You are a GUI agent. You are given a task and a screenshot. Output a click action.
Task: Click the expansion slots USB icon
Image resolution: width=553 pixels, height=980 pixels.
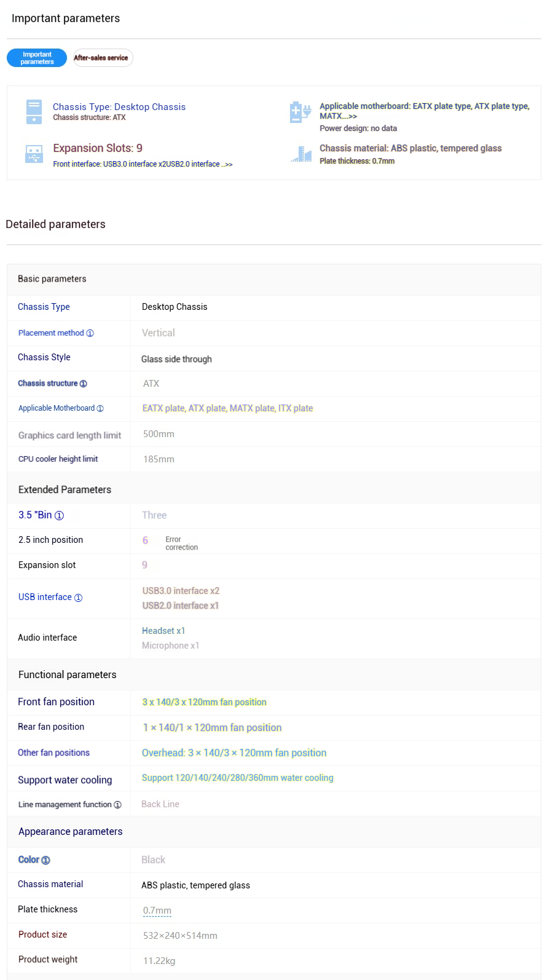34,154
